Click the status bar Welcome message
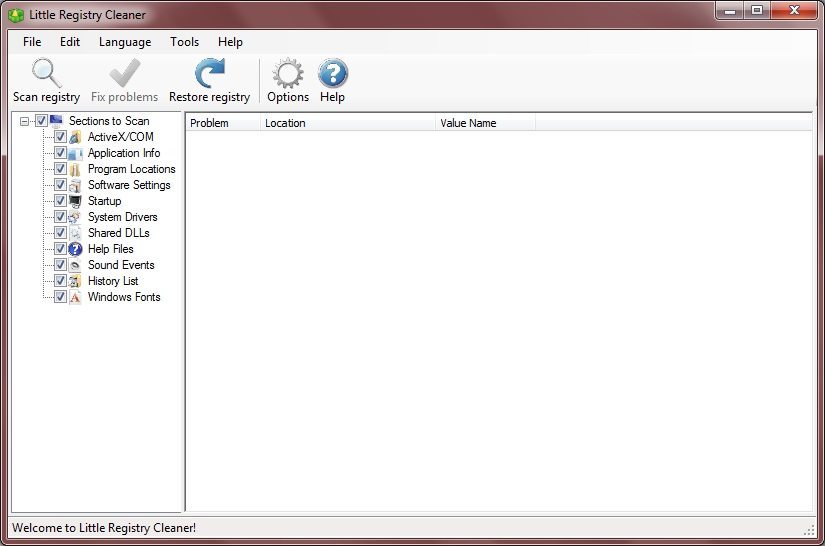Screen dimensions: 825x546 coord(104,528)
